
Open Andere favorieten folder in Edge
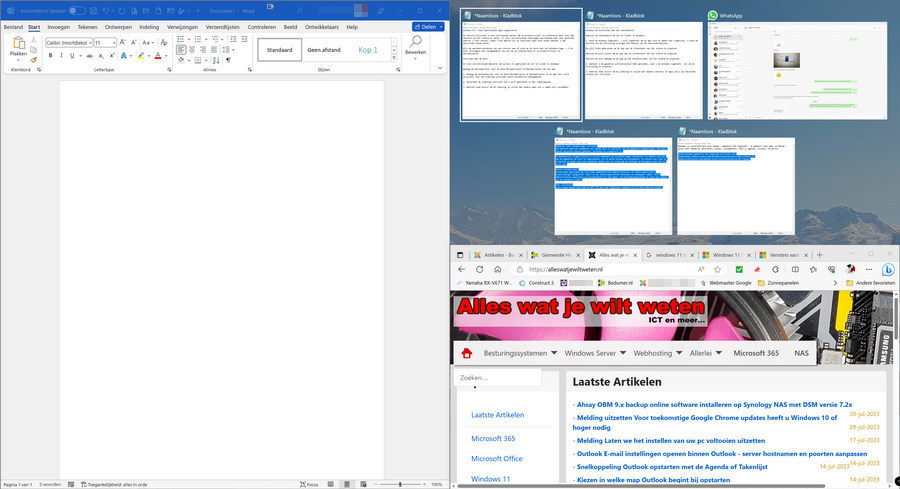point(870,283)
